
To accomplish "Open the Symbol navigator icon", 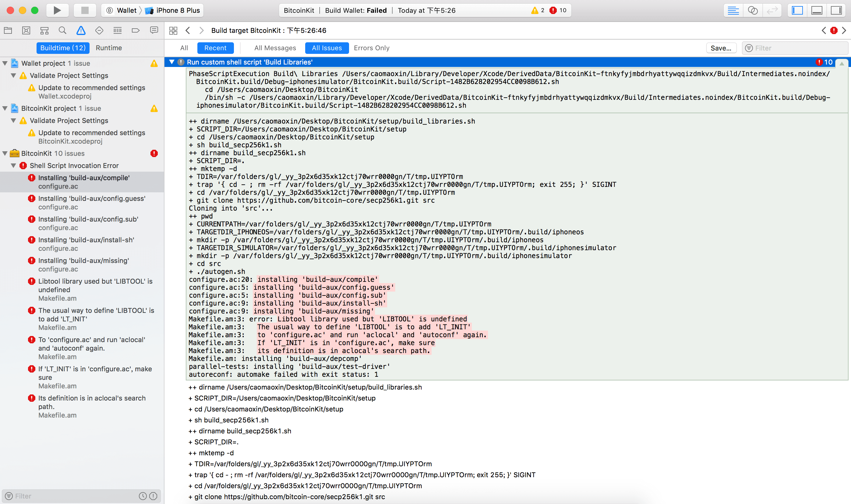I will (44, 30).
